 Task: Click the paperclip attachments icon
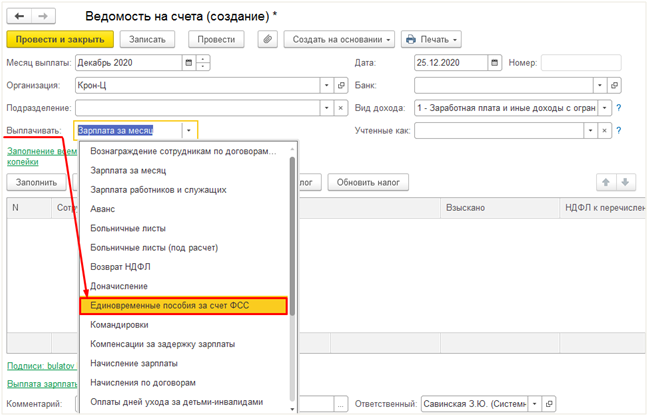point(267,39)
